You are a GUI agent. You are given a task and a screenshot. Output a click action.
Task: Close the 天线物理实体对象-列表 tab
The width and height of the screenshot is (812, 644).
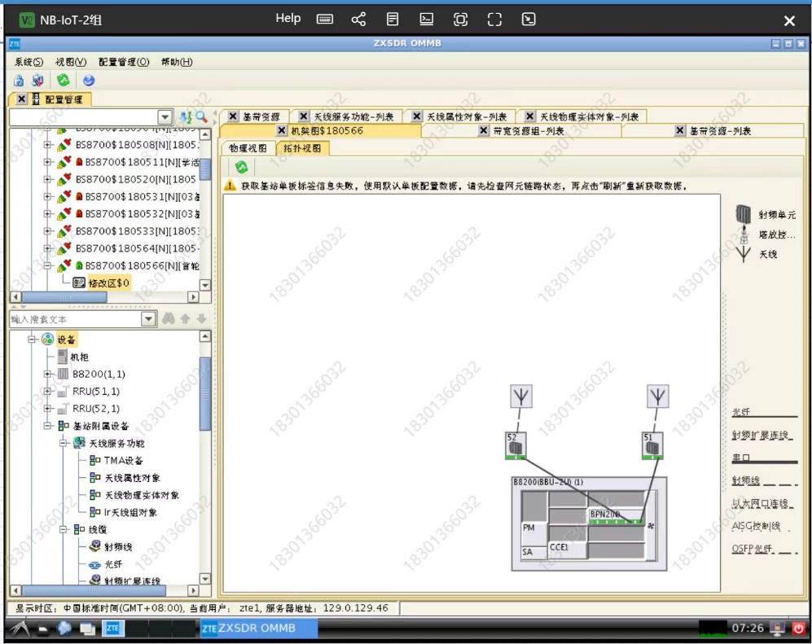[529, 116]
